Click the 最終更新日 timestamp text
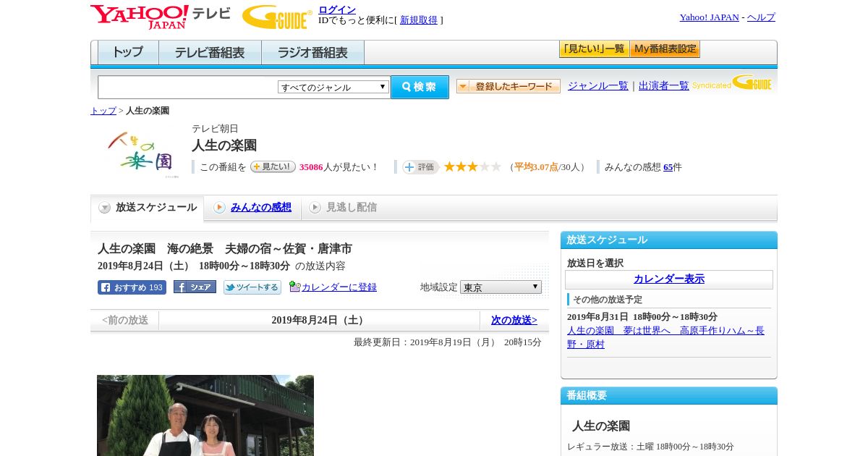Screen dimensions: 868x456 [448, 342]
